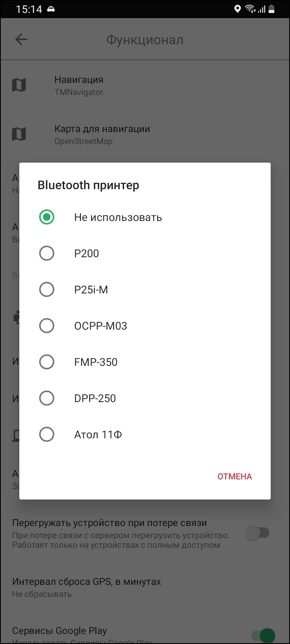
Task: Choose the P200 printer radio button
Action: [47, 254]
